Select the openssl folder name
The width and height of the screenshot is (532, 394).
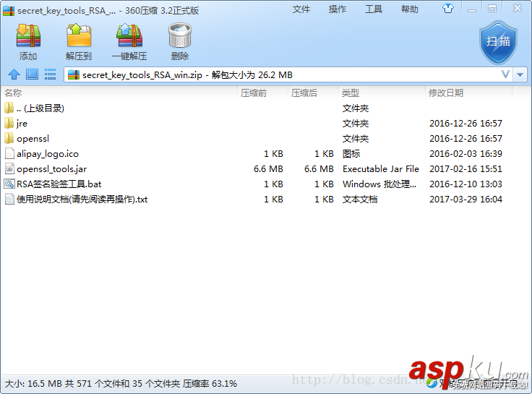33,139
